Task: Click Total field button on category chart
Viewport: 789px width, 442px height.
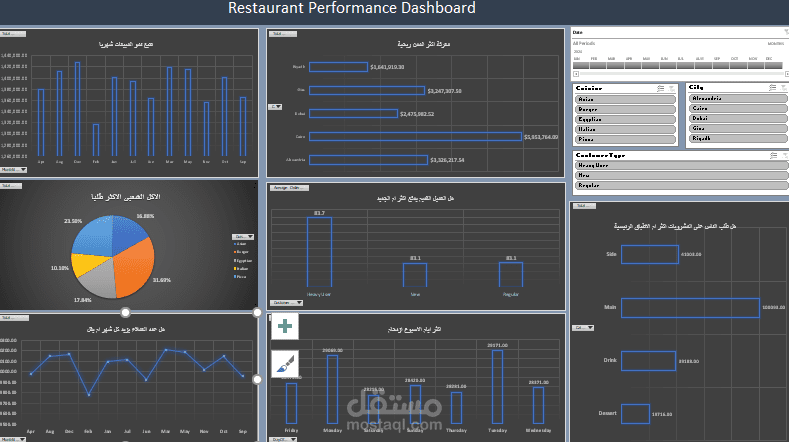Action: (x=584, y=206)
